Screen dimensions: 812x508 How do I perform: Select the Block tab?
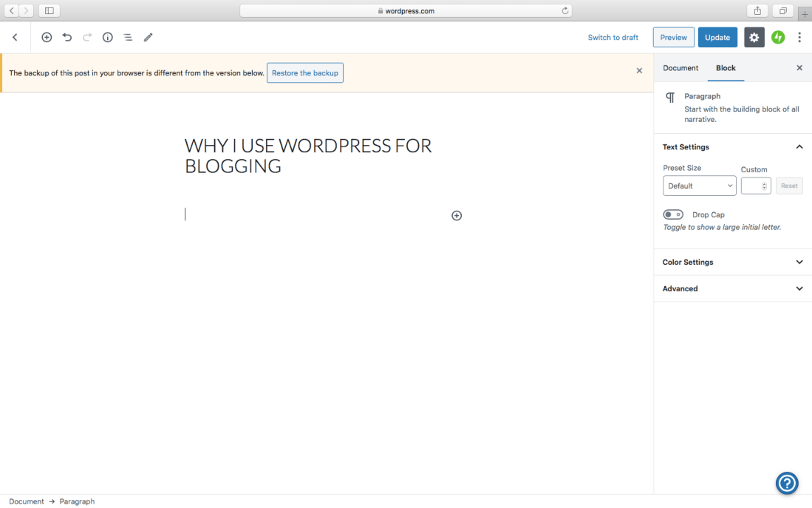(x=726, y=68)
